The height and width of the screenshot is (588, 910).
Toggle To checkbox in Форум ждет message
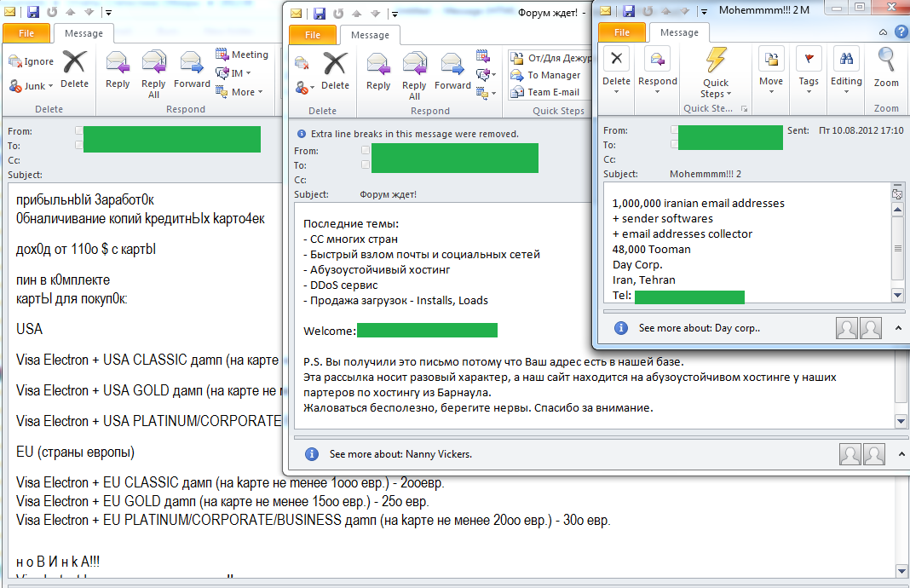pyautogui.click(x=365, y=164)
